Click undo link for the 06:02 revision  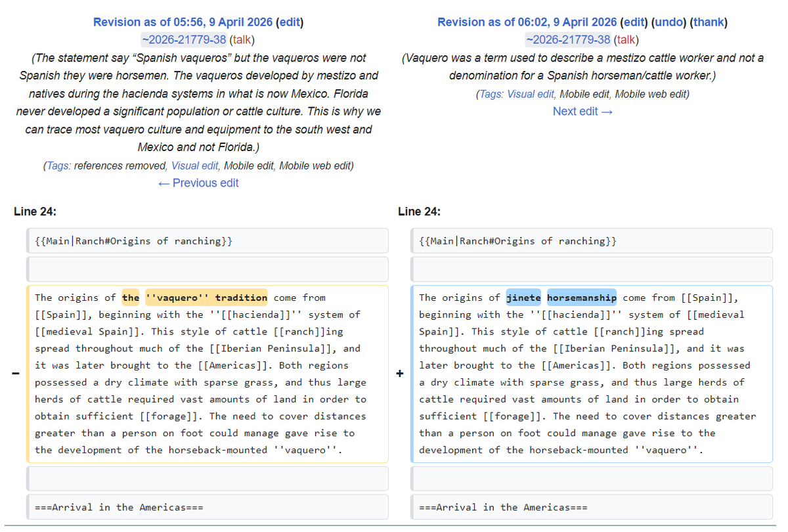coord(669,22)
